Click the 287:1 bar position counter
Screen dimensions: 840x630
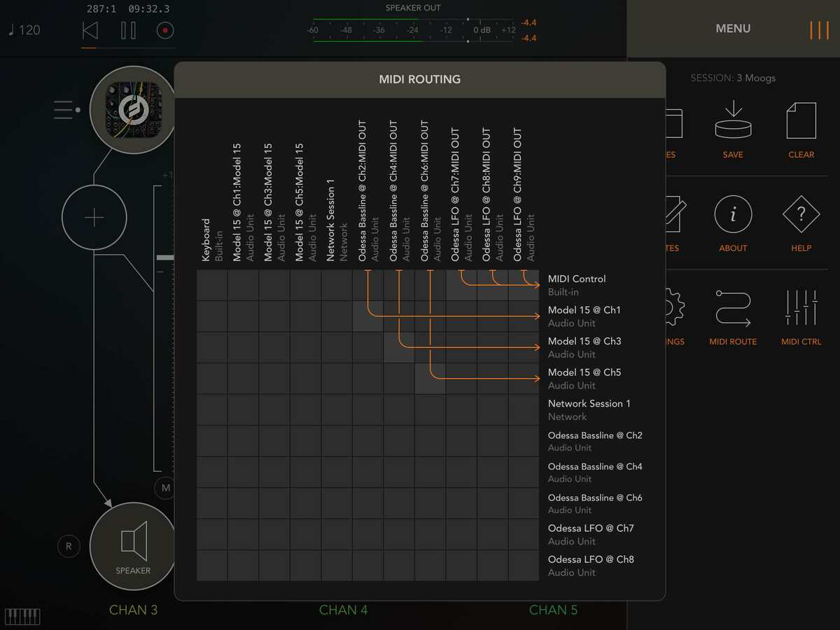101,9
